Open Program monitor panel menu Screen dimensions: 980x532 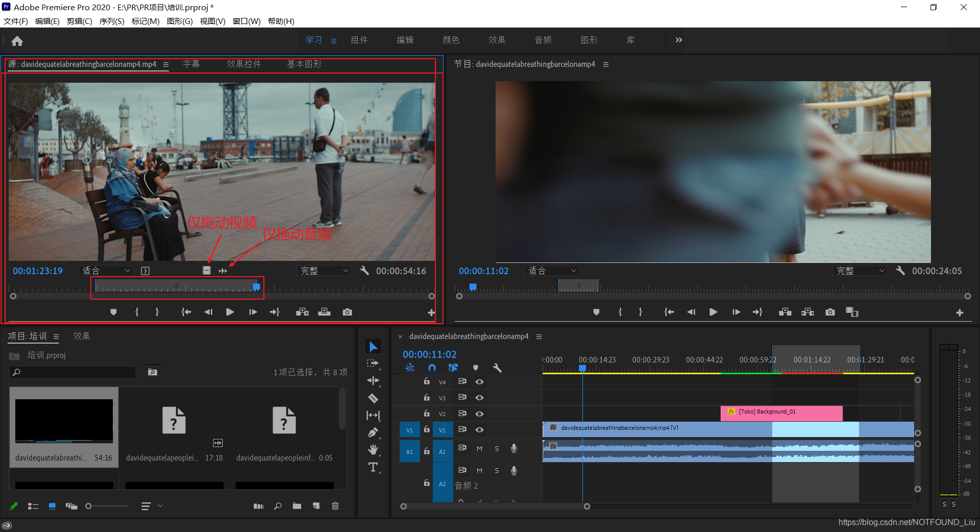point(606,64)
